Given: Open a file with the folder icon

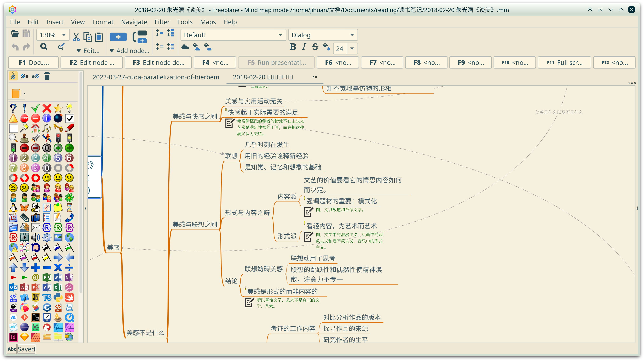Looking at the screenshot, I should [x=15, y=34].
